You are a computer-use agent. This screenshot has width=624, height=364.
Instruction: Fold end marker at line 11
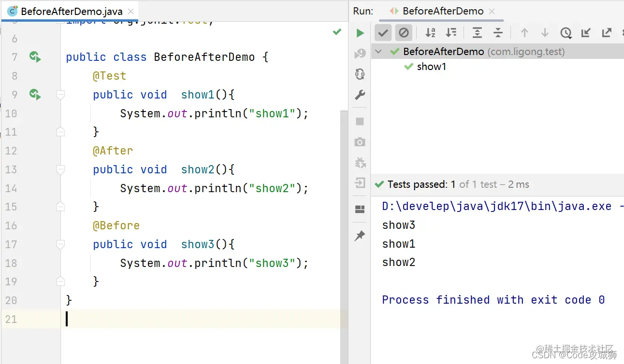[x=60, y=131]
